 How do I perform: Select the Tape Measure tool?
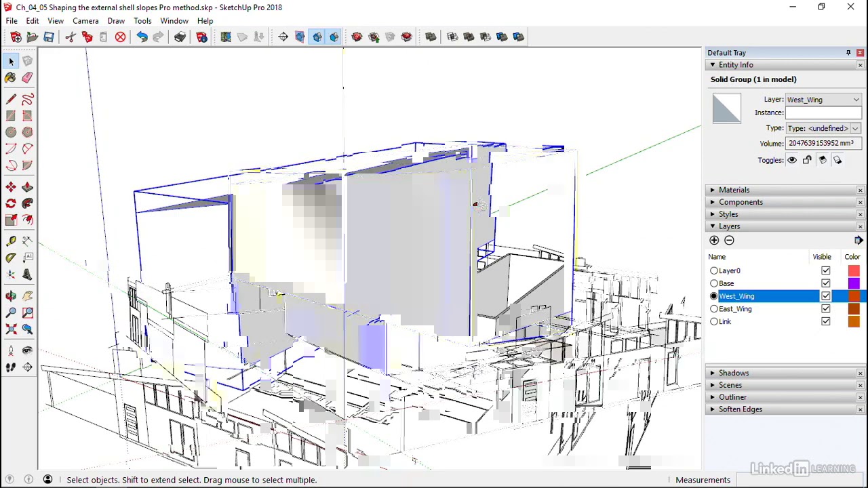[x=11, y=241]
